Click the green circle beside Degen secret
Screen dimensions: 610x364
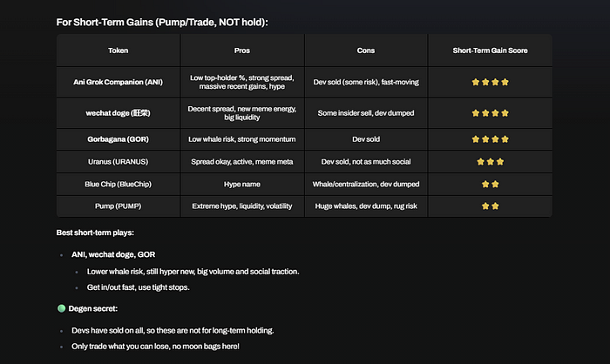pos(62,308)
